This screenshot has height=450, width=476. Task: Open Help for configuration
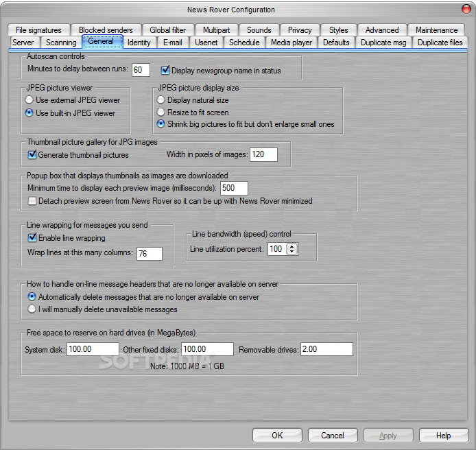coord(444,436)
